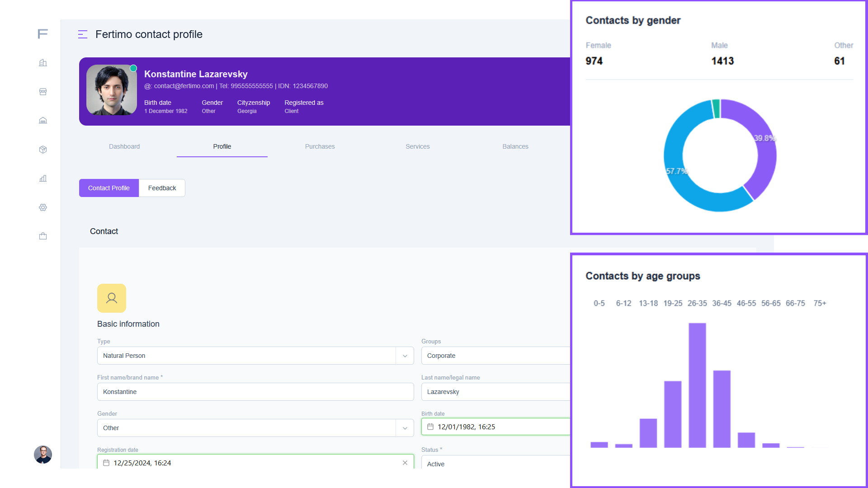Expand the Type dropdown
The width and height of the screenshot is (868, 488).
405,356
